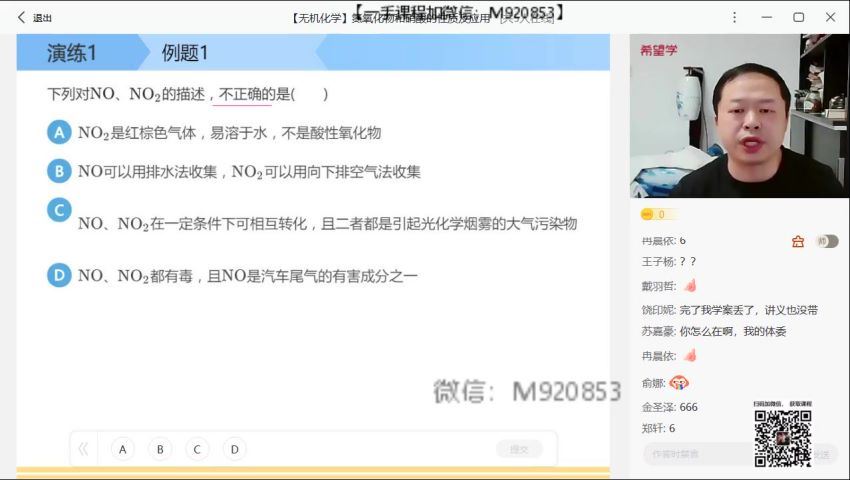Select answer choice A in the answer bar
850x480 pixels.
(123, 449)
